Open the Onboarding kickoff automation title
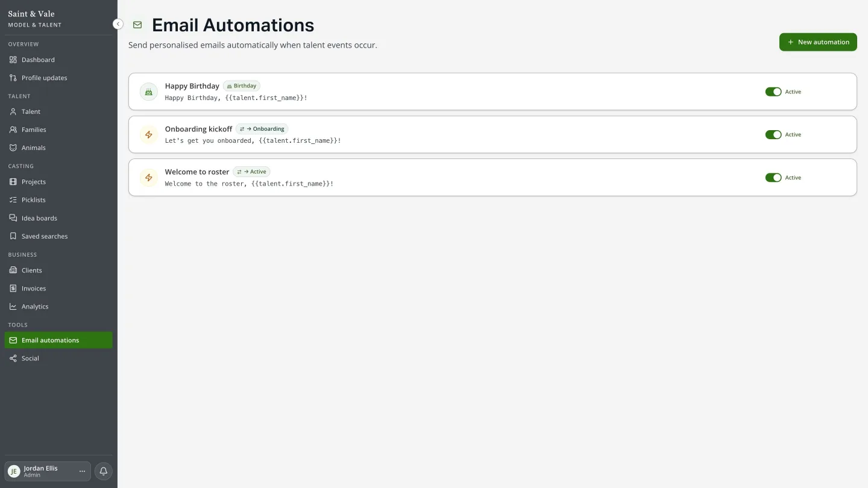 (x=198, y=129)
